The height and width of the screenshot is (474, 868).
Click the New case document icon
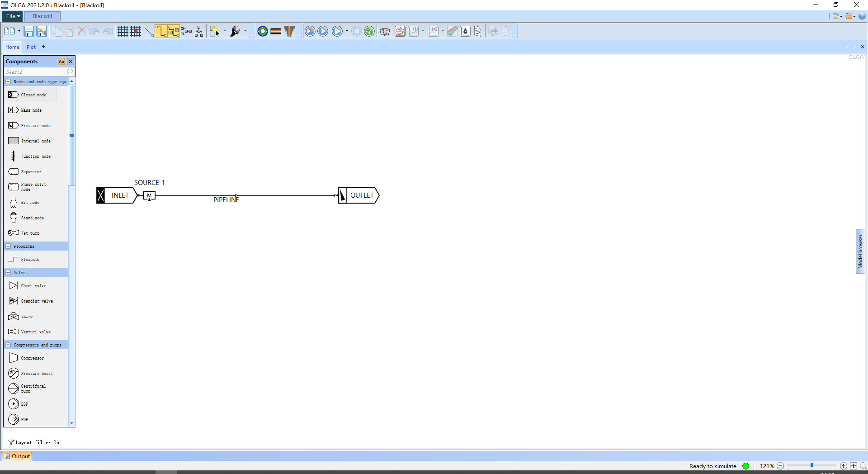(x=9, y=31)
